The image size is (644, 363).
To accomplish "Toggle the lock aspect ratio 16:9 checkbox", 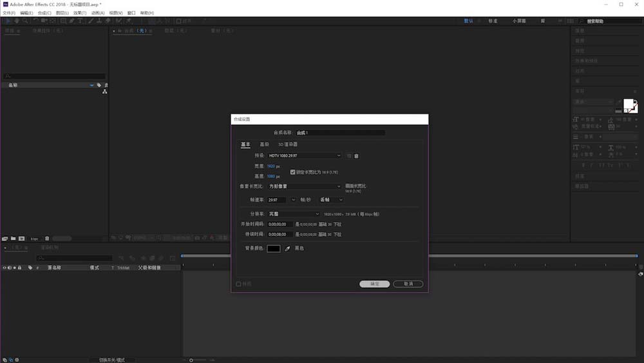I will tap(293, 172).
